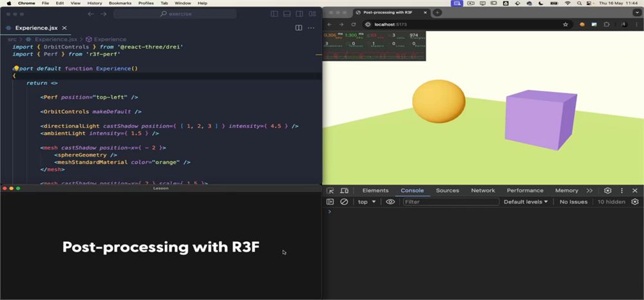Create a live expression with eye icon
Image resolution: width=644 pixels, height=300 pixels.
[390, 202]
